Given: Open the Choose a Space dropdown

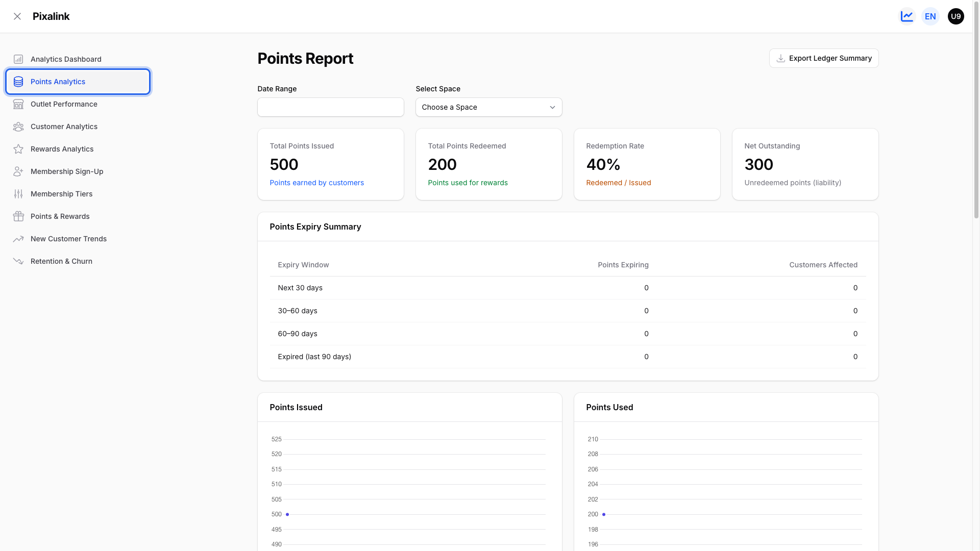Looking at the screenshot, I should (x=489, y=107).
